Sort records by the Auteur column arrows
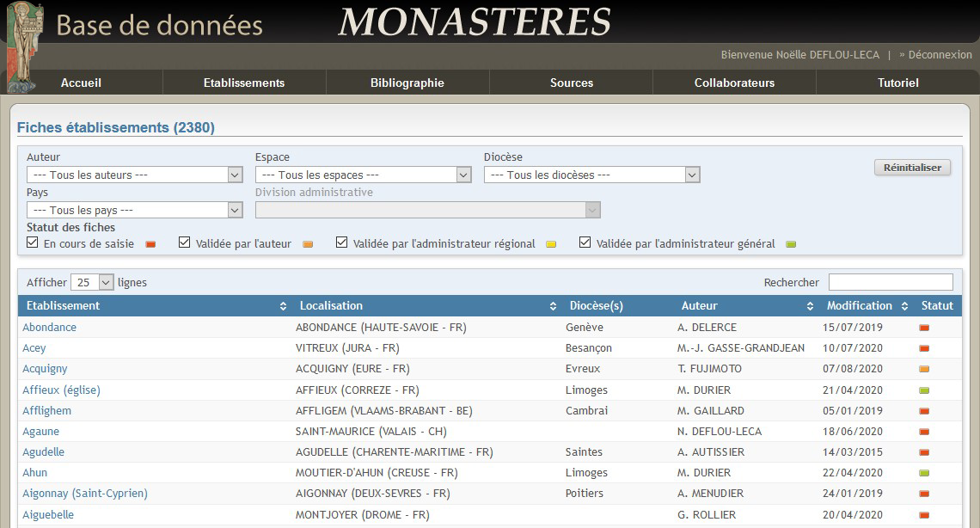This screenshot has width=980, height=528. 809,305
